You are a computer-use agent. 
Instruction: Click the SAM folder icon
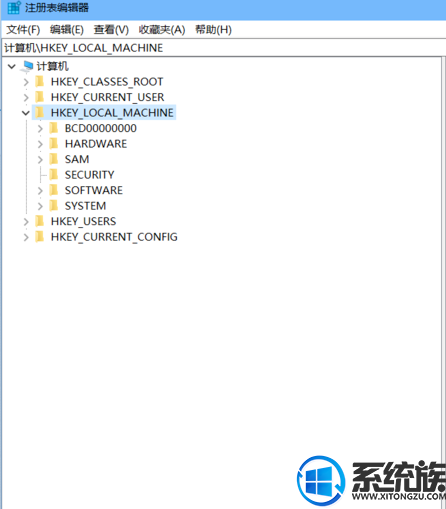54,159
